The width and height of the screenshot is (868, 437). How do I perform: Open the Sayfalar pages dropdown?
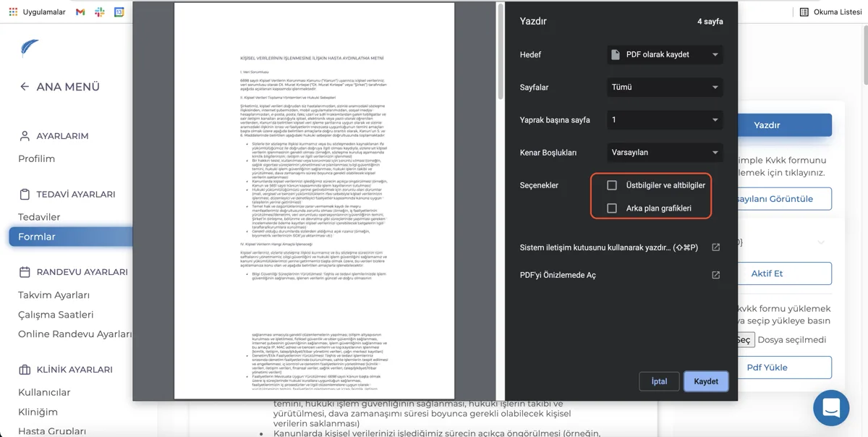[665, 88]
